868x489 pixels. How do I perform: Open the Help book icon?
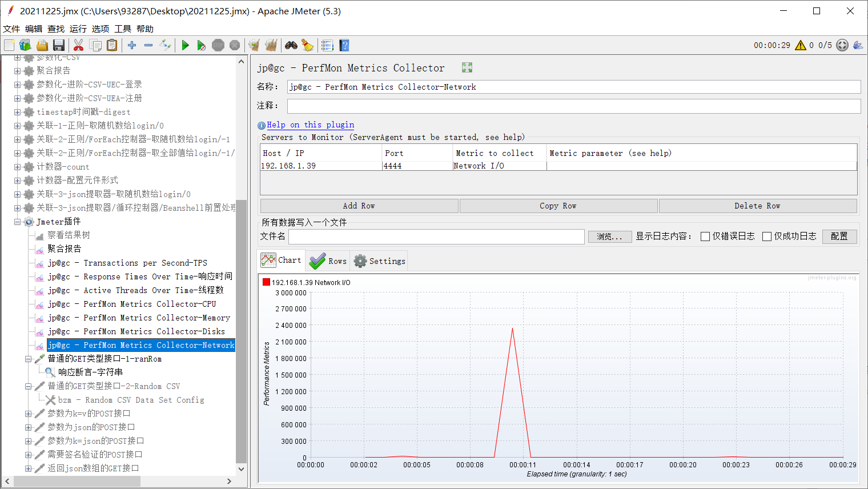[344, 45]
